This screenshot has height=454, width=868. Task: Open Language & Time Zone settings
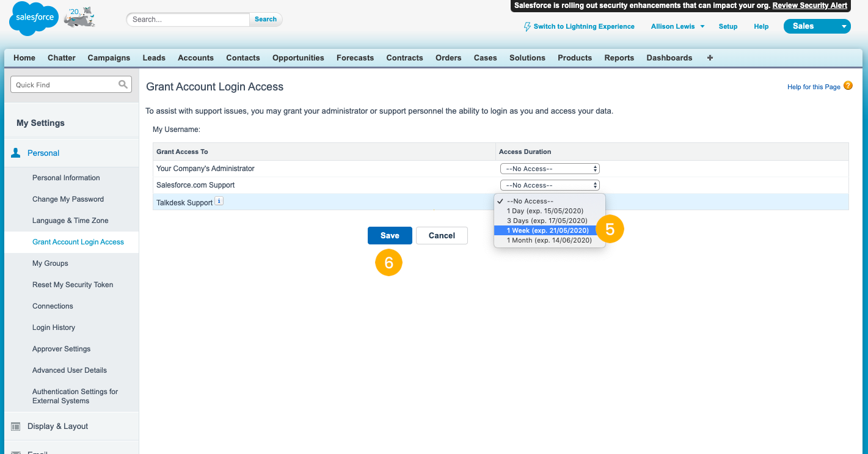[70, 221]
